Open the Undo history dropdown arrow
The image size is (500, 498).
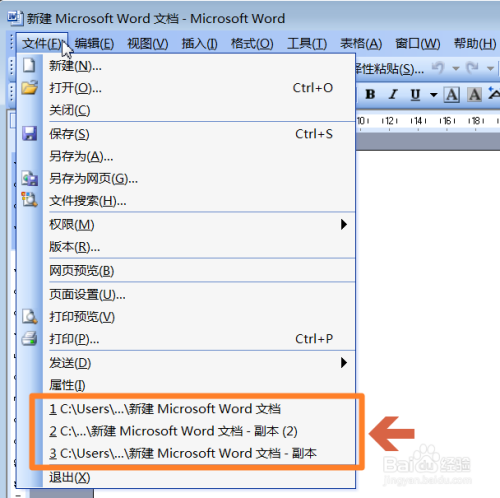456,68
